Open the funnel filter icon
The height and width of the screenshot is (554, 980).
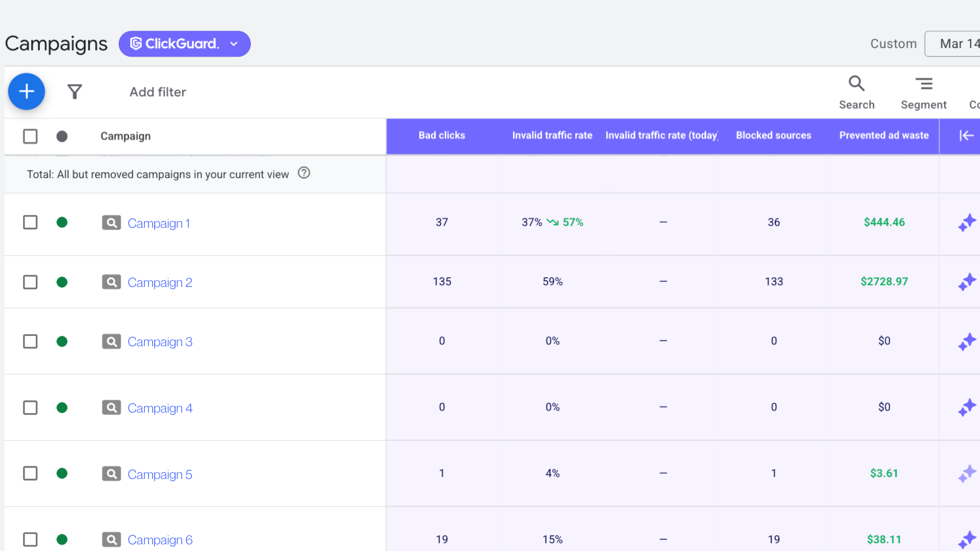click(x=75, y=92)
